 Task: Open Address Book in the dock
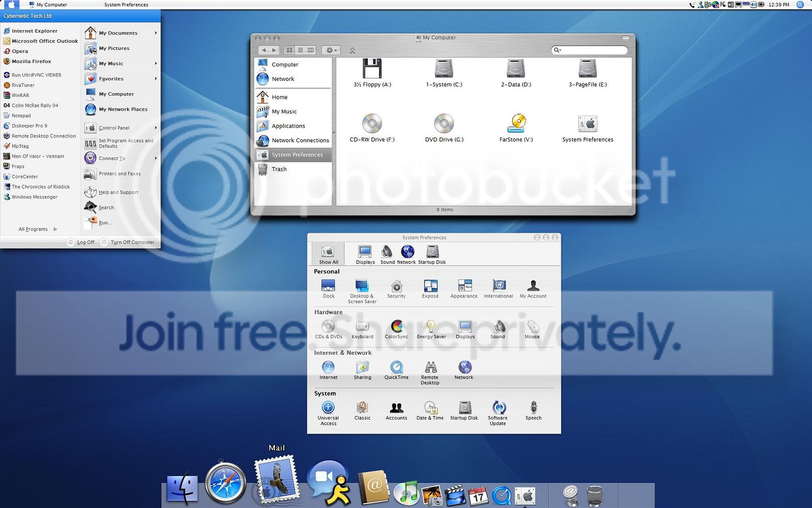374,487
